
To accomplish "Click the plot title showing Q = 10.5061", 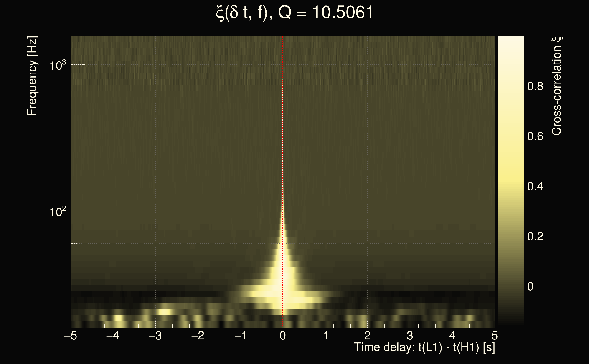I will pyautogui.click(x=294, y=13).
